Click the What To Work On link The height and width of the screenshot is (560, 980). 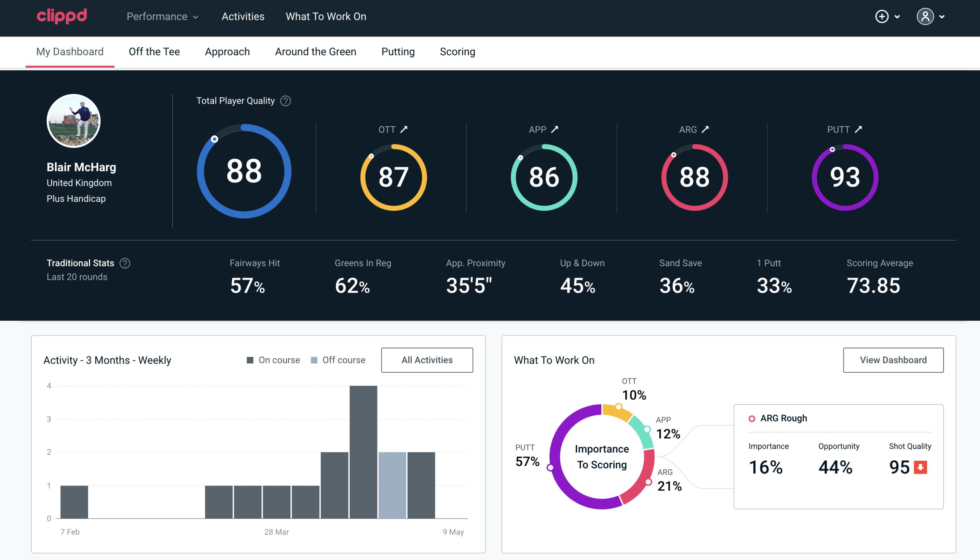click(x=326, y=17)
